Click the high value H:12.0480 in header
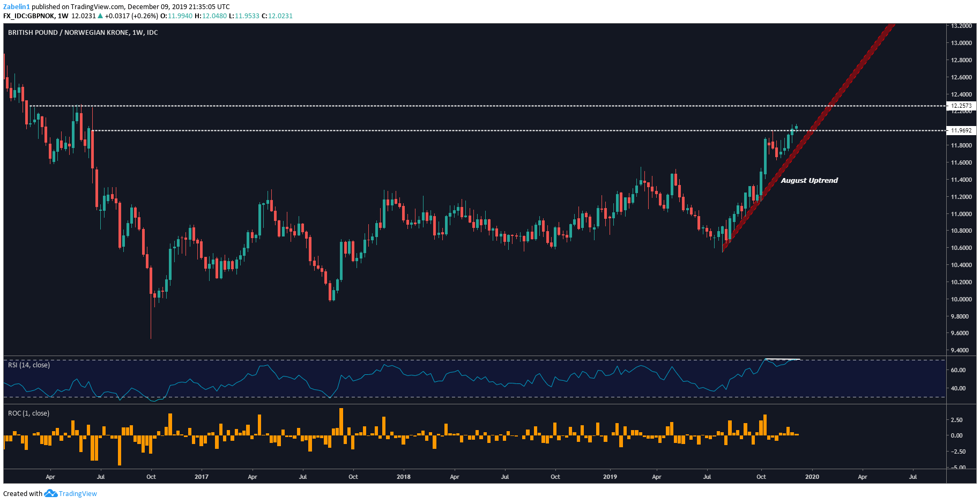 pos(211,16)
